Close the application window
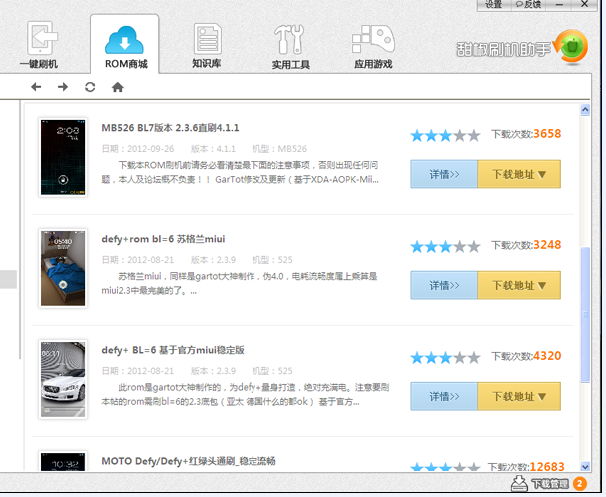Viewport: 606px width, 497px height. pos(585,5)
